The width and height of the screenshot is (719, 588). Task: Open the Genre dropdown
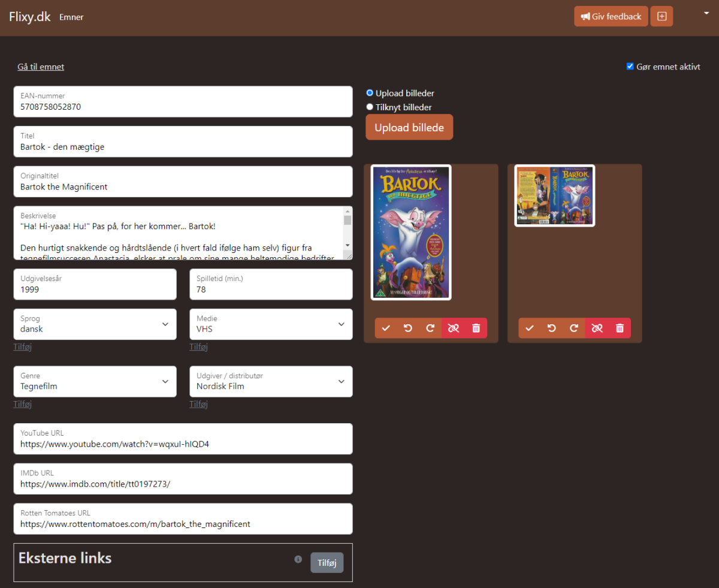coord(95,381)
